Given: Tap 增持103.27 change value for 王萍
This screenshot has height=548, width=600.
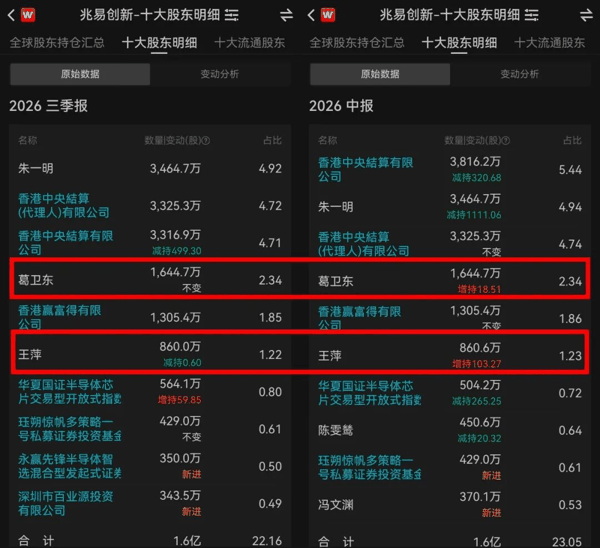Looking at the screenshot, I should click(x=477, y=364).
